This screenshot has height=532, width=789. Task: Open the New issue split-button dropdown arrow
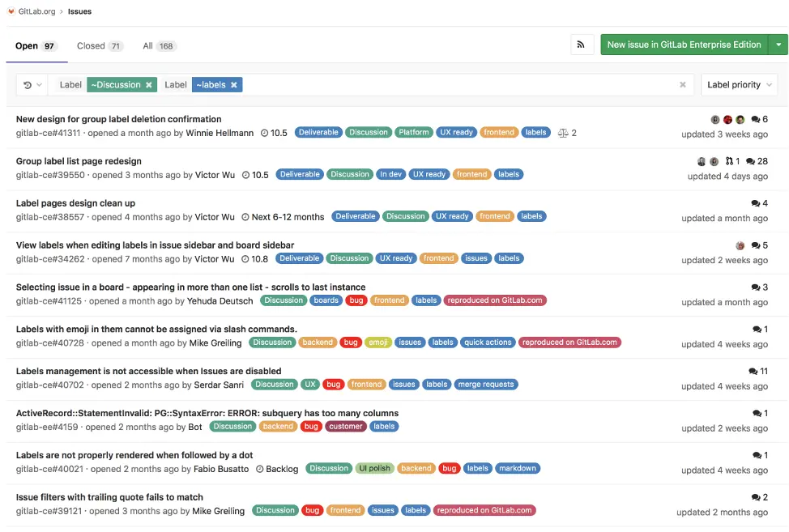tap(779, 45)
